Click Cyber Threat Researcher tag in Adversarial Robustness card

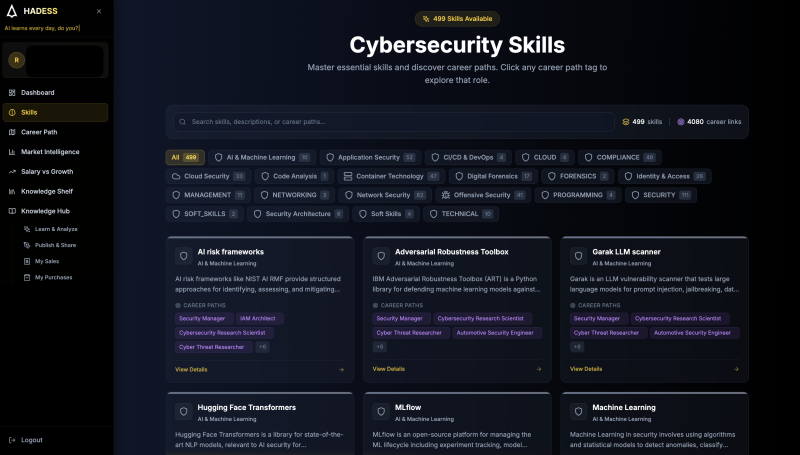(x=409, y=333)
